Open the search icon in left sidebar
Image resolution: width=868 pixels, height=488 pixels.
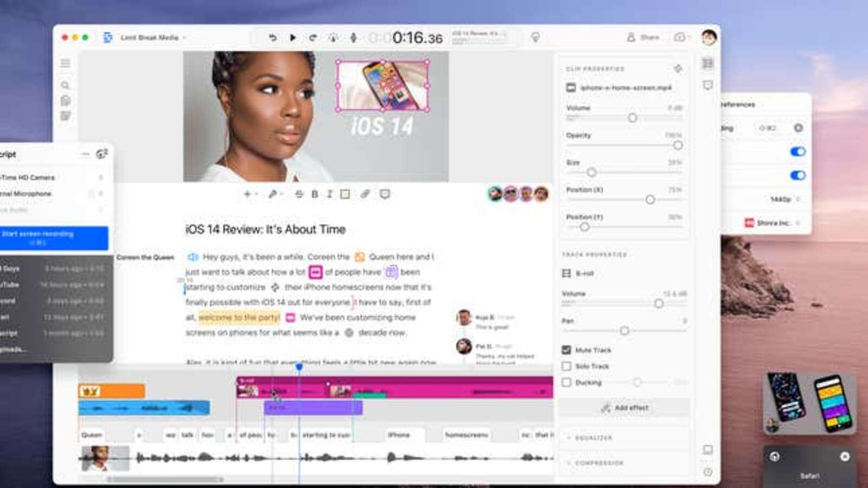(x=65, y=85)
